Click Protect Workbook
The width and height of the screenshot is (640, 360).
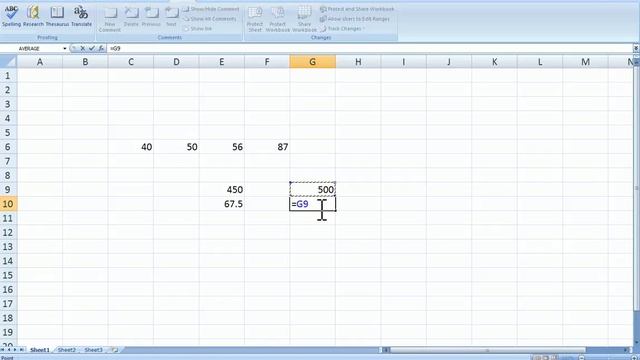click(278, 19)
